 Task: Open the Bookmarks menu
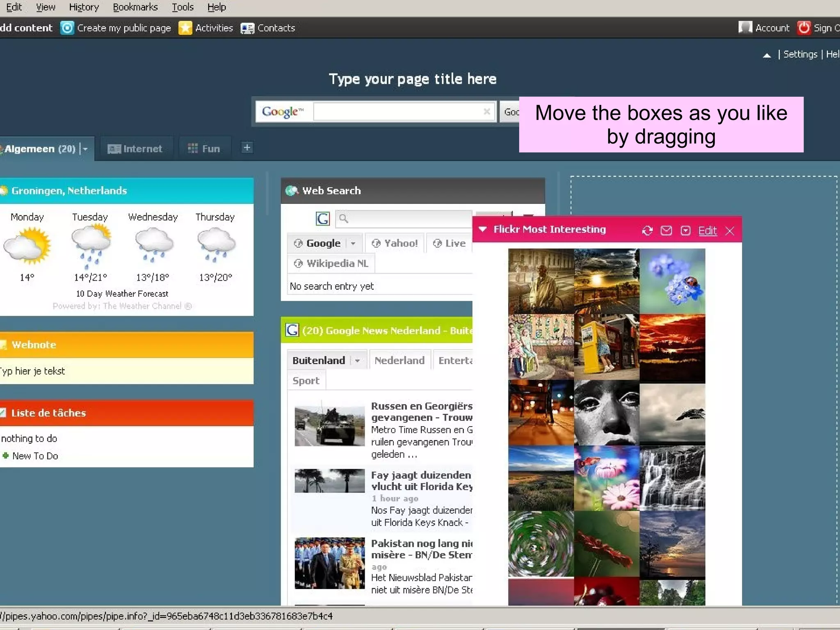pos(135,7)
